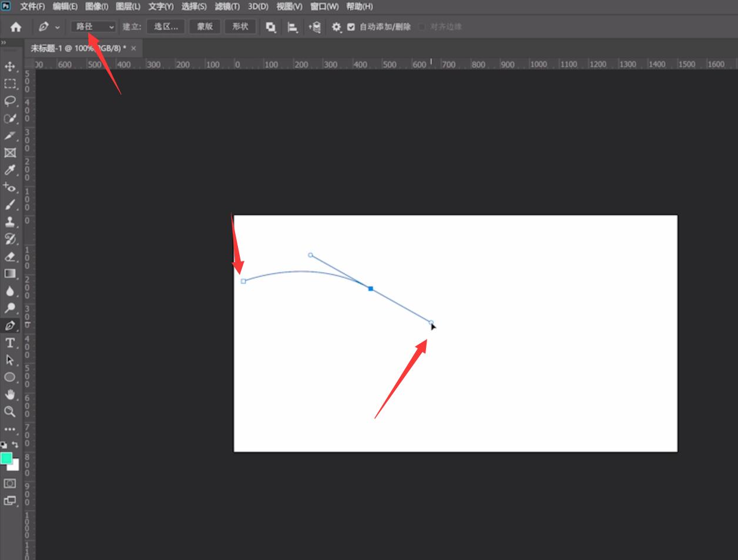Select the Eyedropper tool

(10, 170)
